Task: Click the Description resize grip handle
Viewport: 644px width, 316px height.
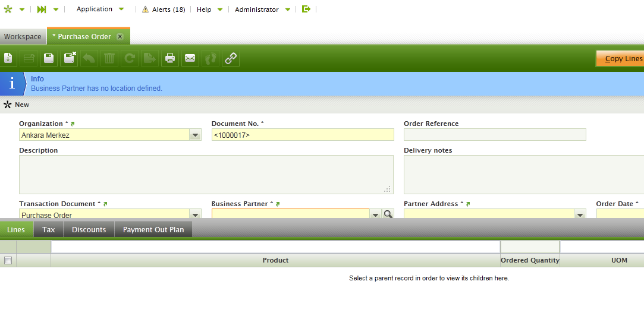Action: [x=387, y=189]
